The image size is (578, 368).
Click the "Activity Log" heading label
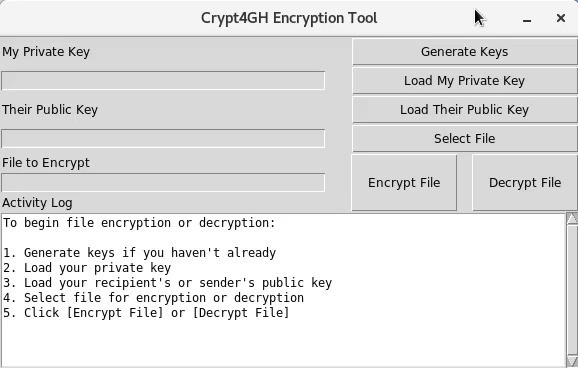pos(37,202)
